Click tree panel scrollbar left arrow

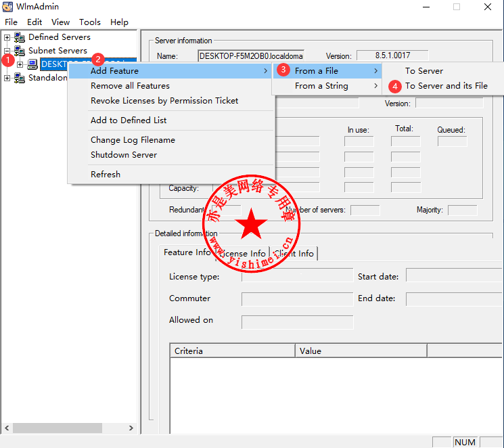coord(7,428)
